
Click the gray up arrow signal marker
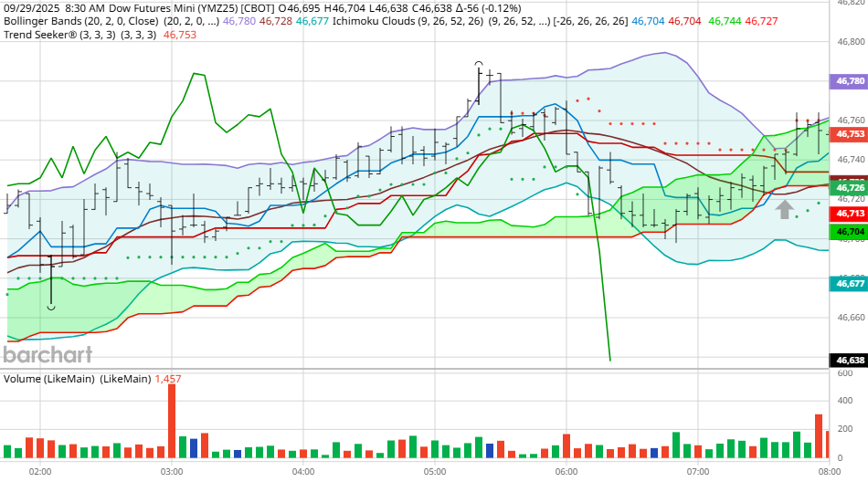pyautogui.click(x=784, y=209)
